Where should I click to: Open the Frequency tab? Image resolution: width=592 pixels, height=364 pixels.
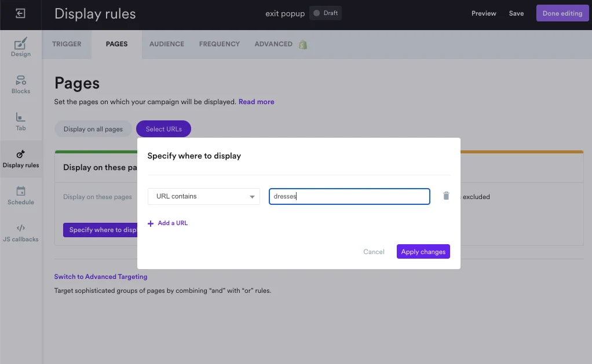point(219,43)
